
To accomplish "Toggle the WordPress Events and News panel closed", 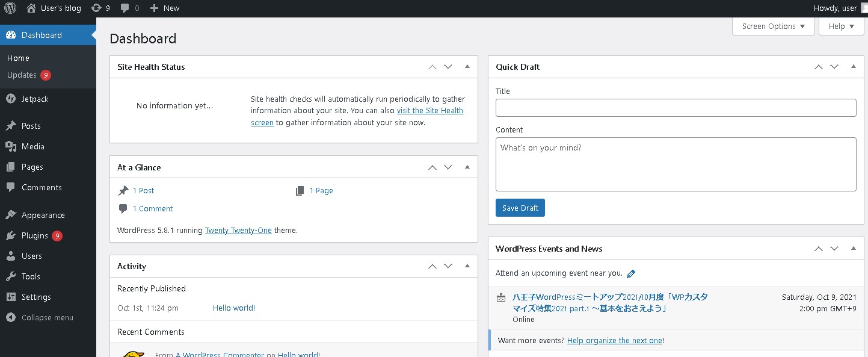I will (854, 248).
